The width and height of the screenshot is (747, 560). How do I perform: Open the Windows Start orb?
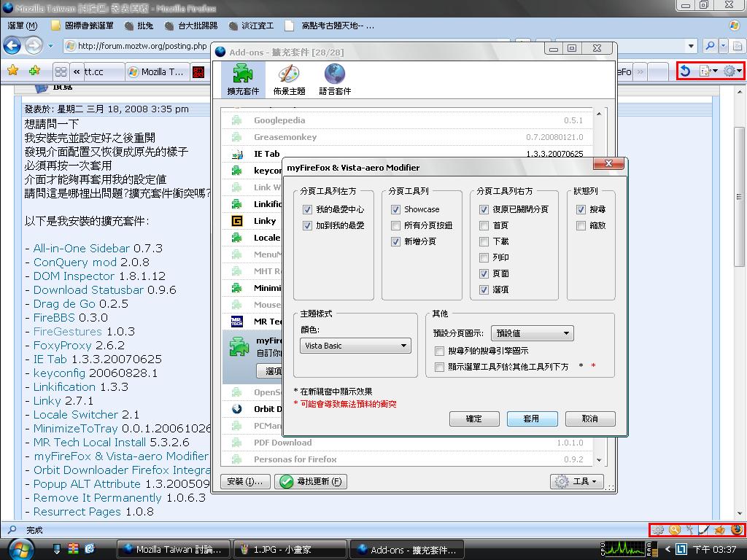(20, 550)
